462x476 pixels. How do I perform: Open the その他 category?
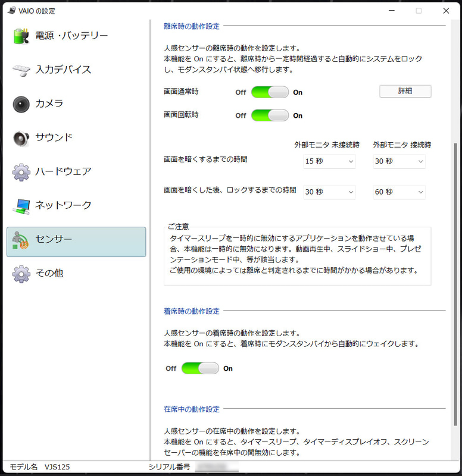pos(49,273)
